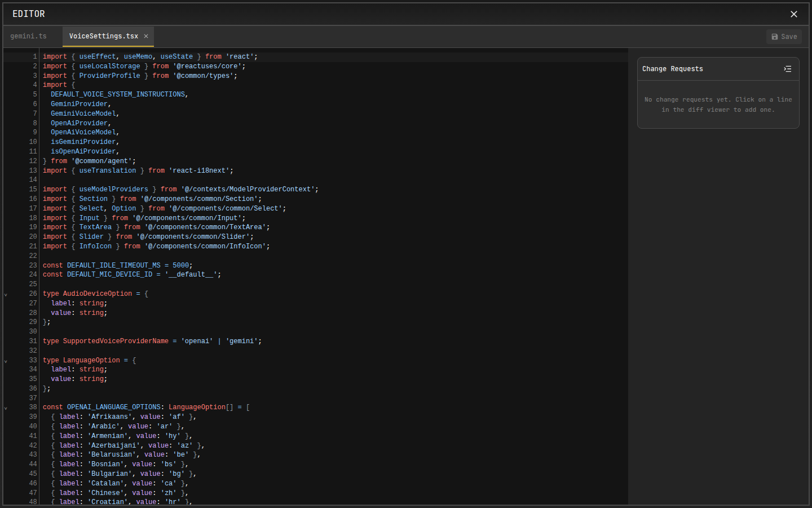Click 'useModelProviders' on line 15
812x508 pixels.
tap(114, 190)
